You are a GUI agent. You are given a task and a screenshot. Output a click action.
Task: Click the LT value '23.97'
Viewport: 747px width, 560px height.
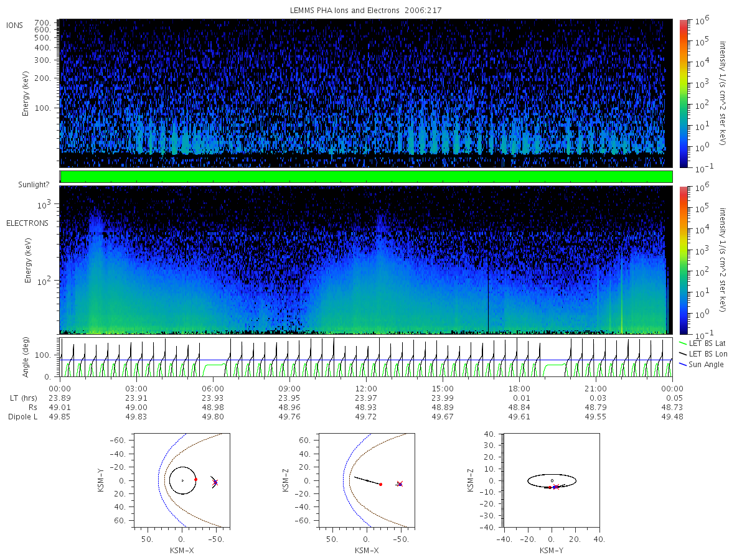366,398
